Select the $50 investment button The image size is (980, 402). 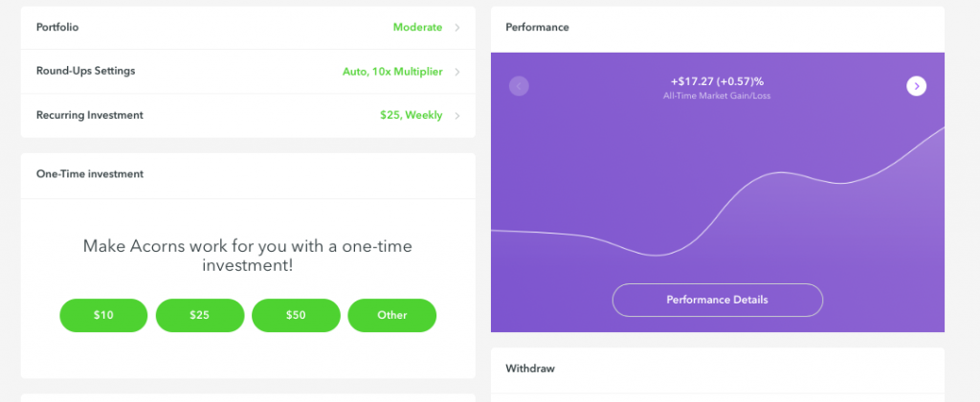(297, 315)
